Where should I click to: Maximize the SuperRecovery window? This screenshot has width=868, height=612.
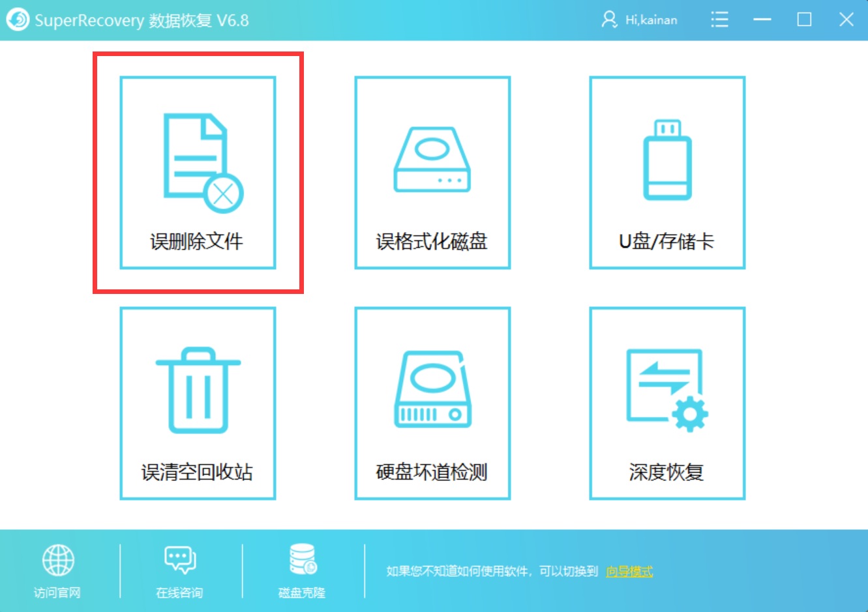point(805,20)
